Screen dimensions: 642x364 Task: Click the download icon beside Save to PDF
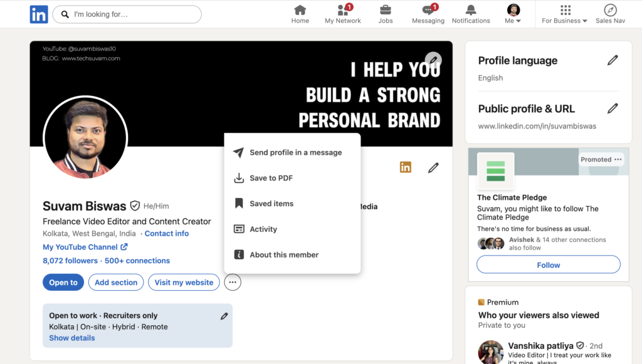tap(239, 178)
